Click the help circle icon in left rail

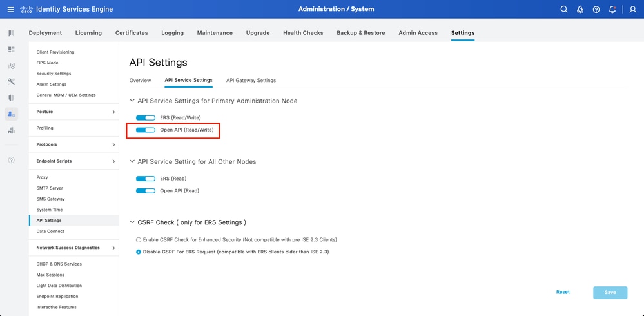point(12,161)
